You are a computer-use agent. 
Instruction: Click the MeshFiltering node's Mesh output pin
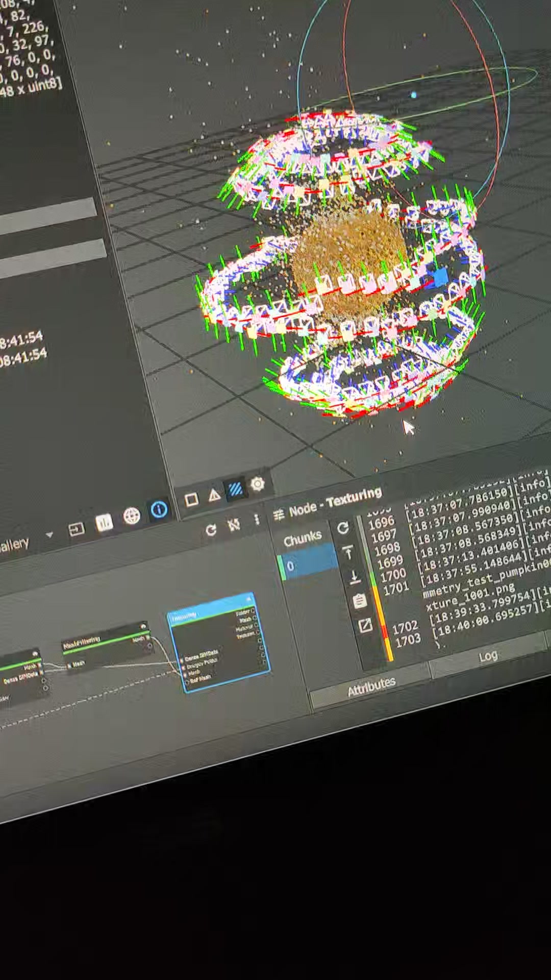148,638
